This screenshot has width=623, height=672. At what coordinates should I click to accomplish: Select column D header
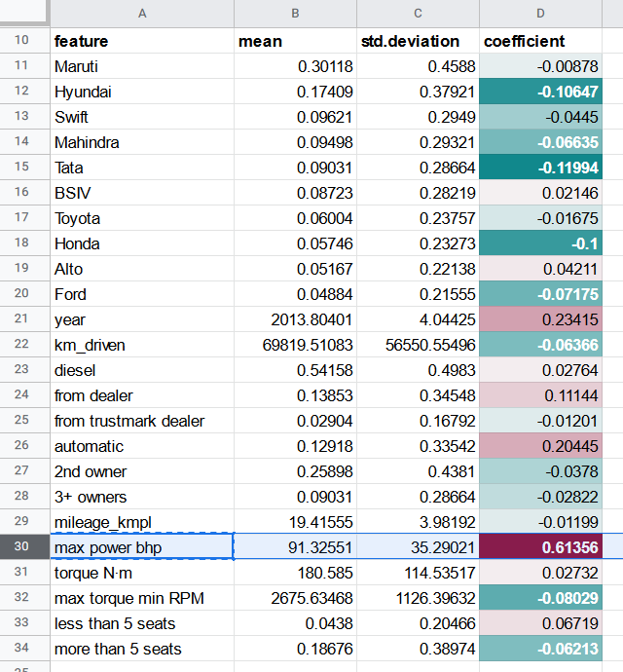click(540, 14)
